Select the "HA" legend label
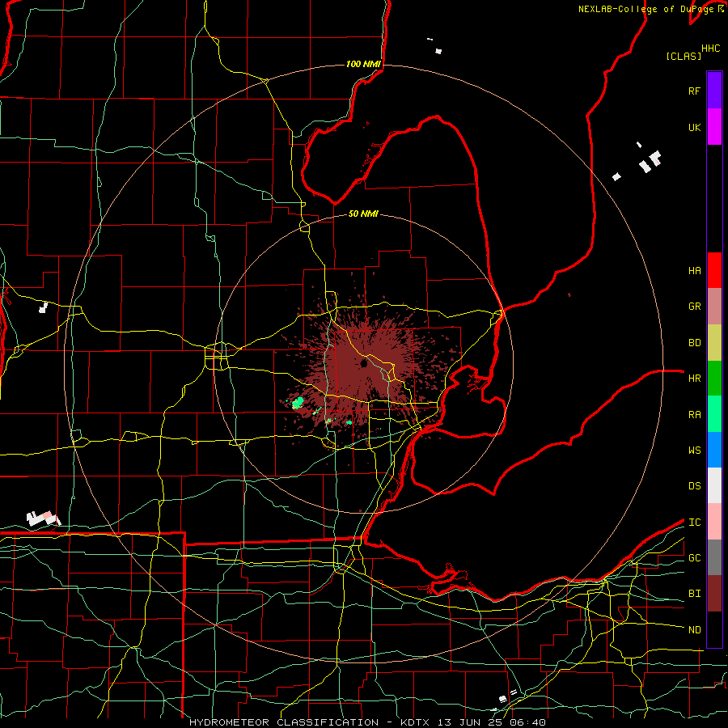The image size is (728, 728). [x=694, y=271]
